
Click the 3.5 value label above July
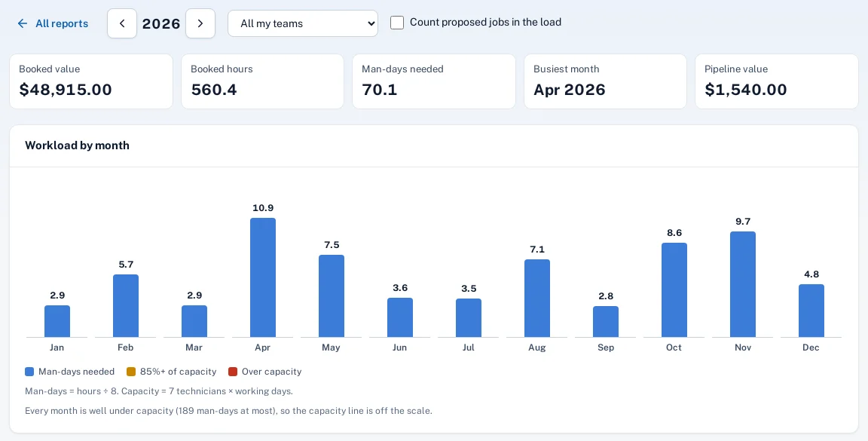[469, 289]
